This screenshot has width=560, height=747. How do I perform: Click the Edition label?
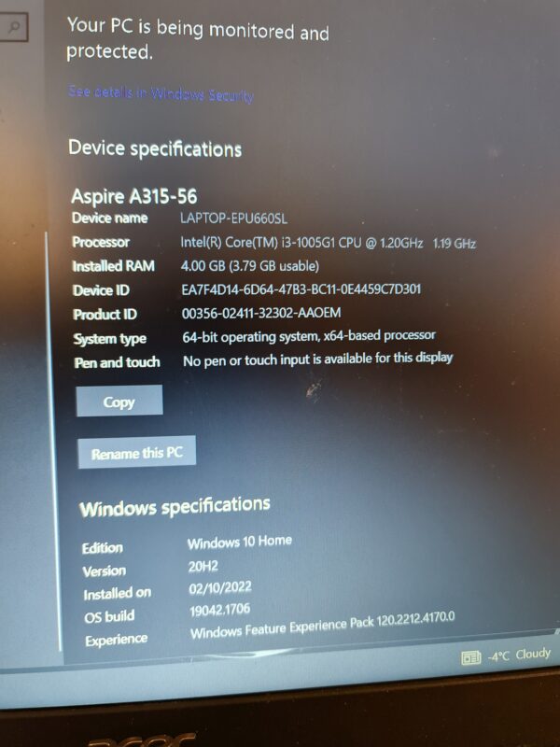pos(102,548)
